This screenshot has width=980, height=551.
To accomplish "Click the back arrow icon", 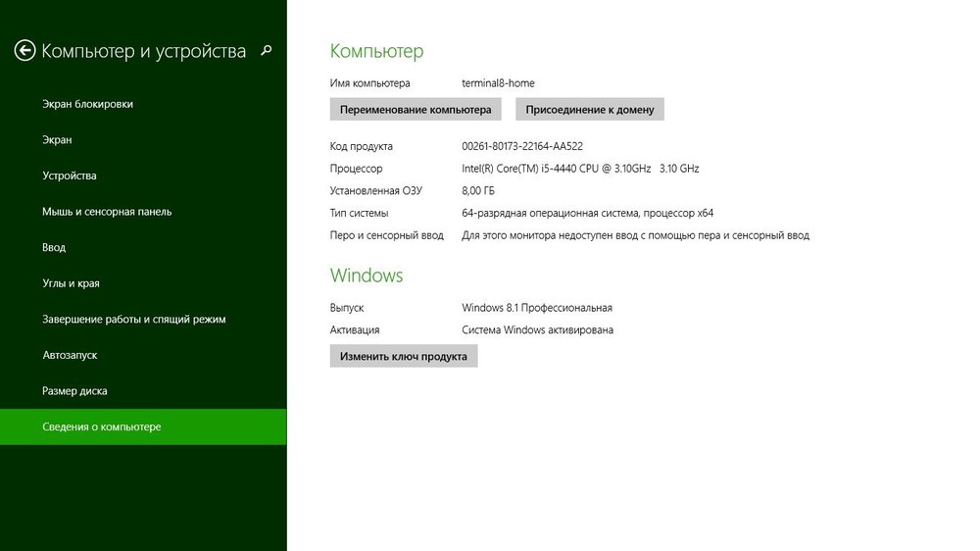I will 24,51.
